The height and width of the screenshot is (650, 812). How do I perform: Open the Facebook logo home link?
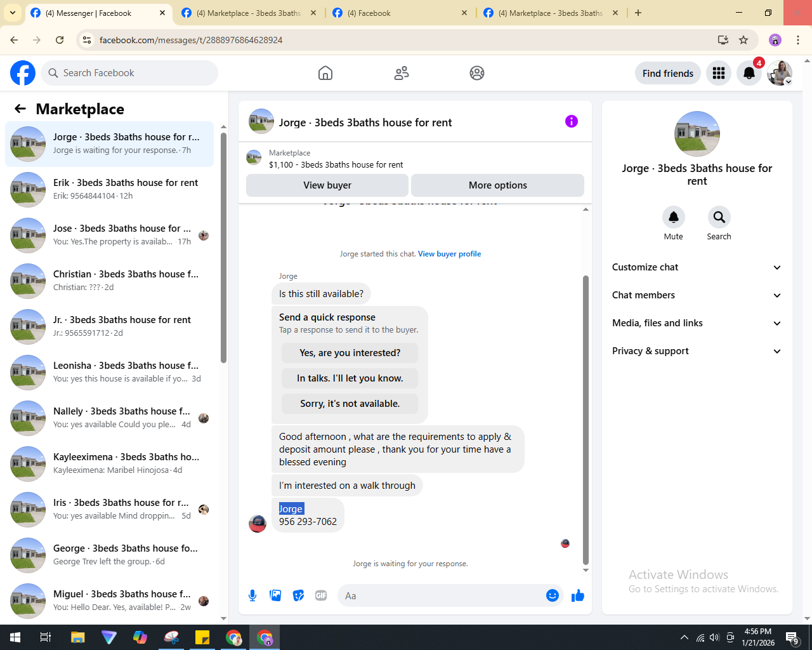23,73
